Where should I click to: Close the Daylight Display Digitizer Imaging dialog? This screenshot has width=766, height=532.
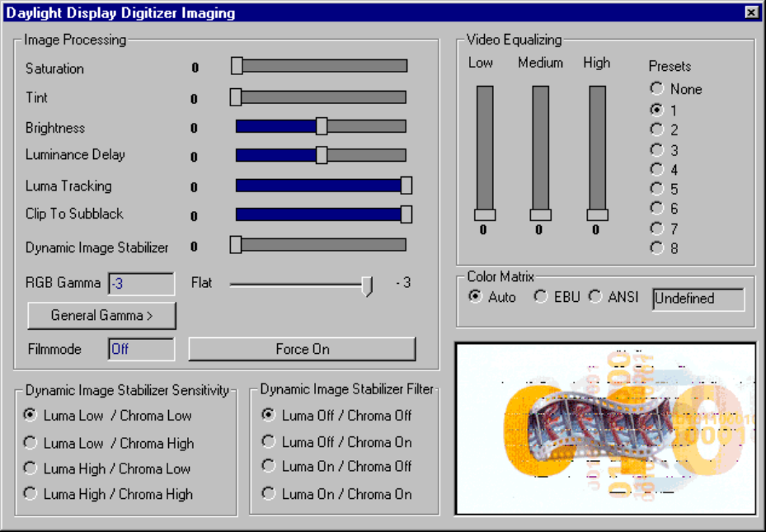coord(752,12)
